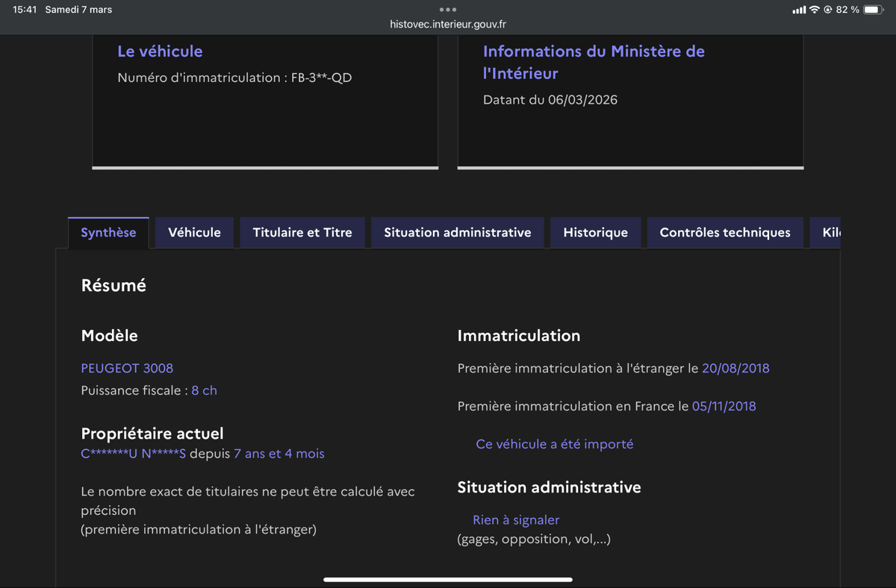Tap the orientation lock status icon
Viewport: 896px width, 588px height.
pos(828,10)
